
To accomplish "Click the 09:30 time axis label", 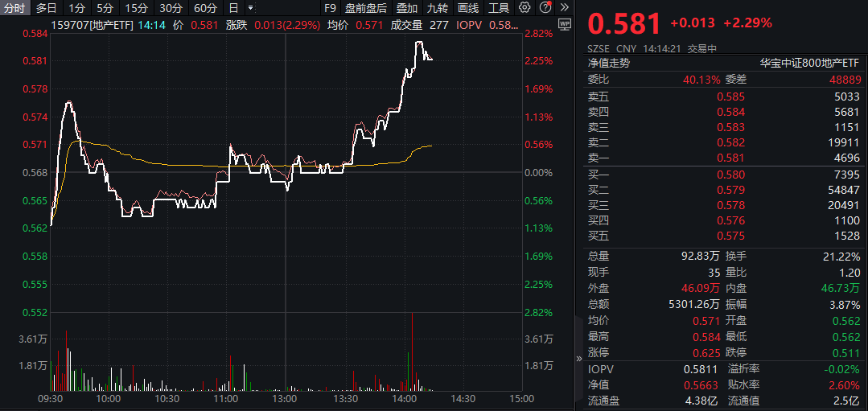I will click(51, 399).
